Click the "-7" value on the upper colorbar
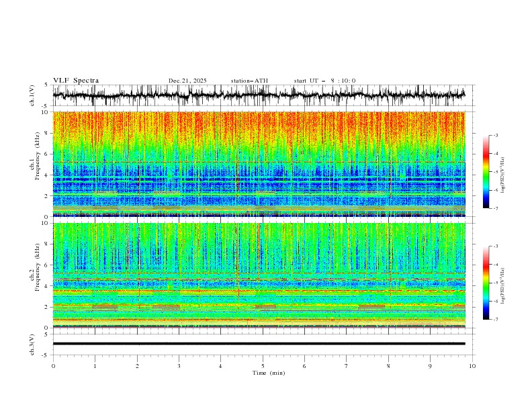The height and width of the screenshot is (411, 532). (496, 208)
